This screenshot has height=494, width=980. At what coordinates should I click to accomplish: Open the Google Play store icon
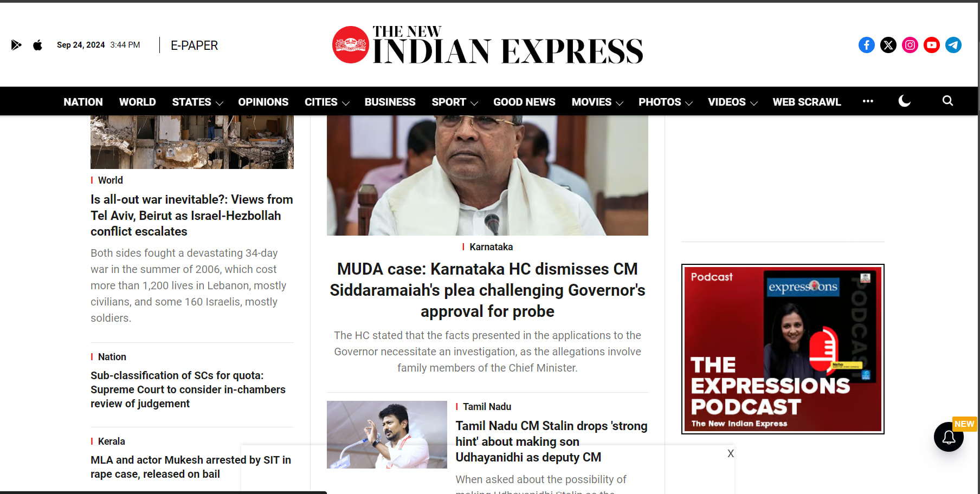[x=16, y=45]
